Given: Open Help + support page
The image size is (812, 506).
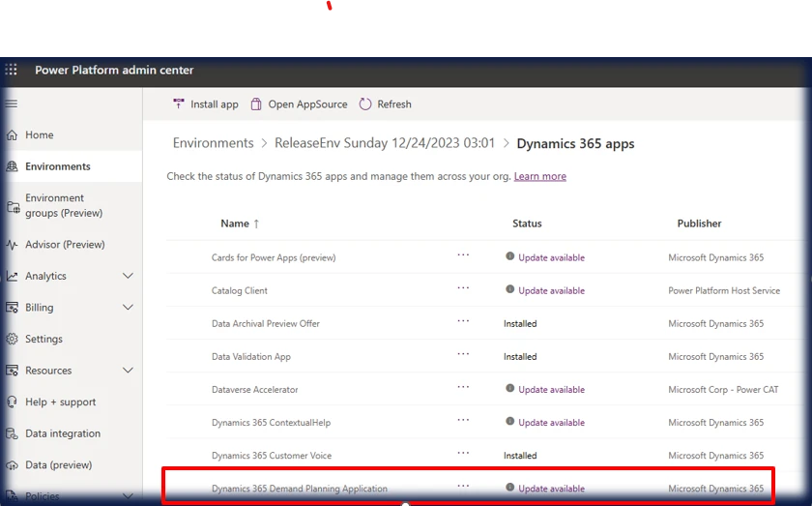Looking at the screenshot, I should pos(61,402).
